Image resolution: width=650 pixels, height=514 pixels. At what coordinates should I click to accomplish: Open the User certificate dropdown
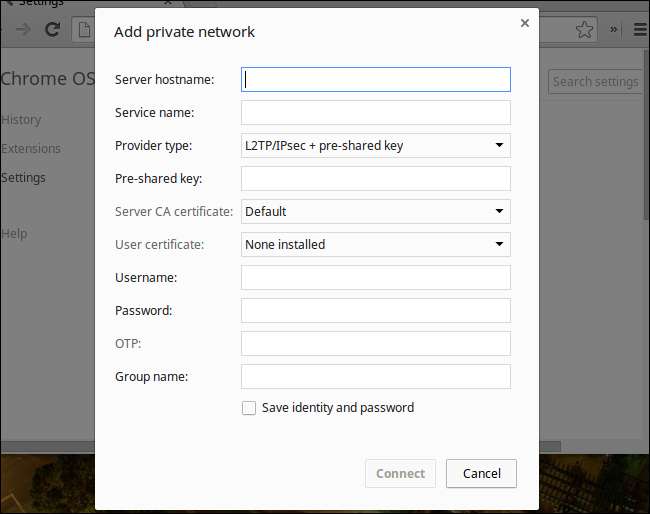tap(375, 244)
